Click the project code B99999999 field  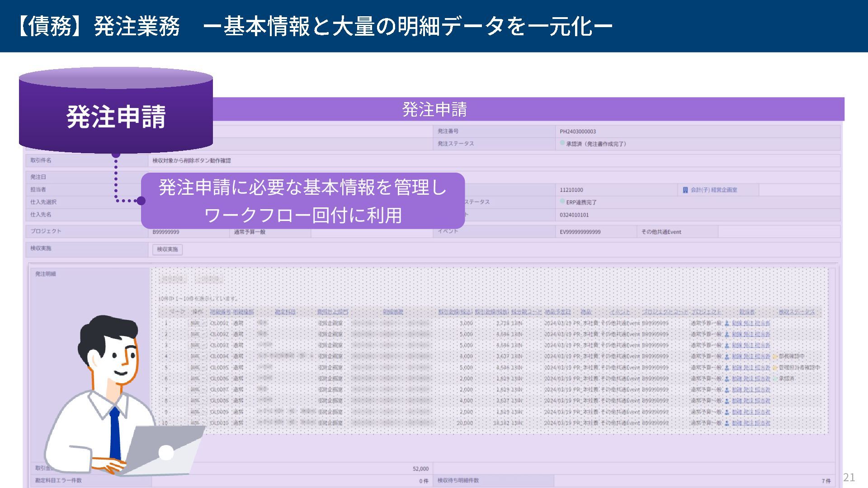(166, 232)
